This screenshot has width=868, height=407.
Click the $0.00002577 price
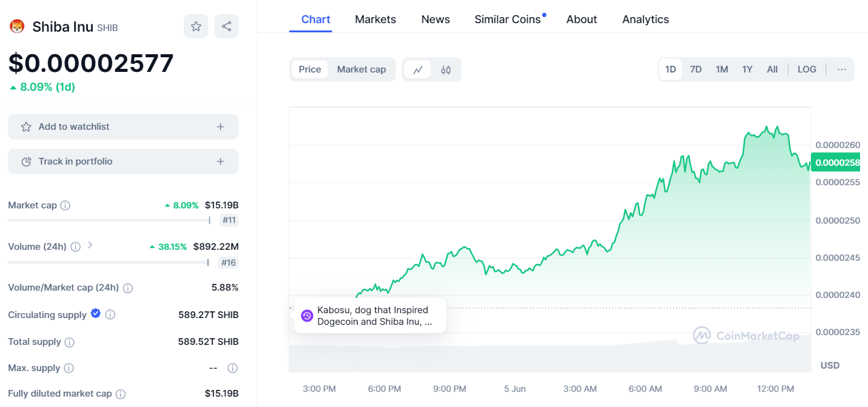tap(91, 63)
